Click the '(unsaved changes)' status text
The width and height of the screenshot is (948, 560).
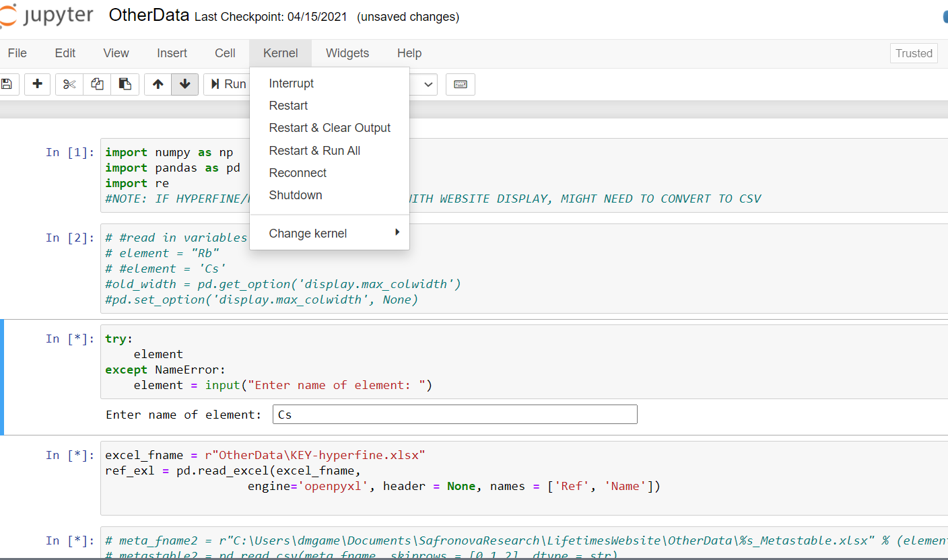point(408,17)
